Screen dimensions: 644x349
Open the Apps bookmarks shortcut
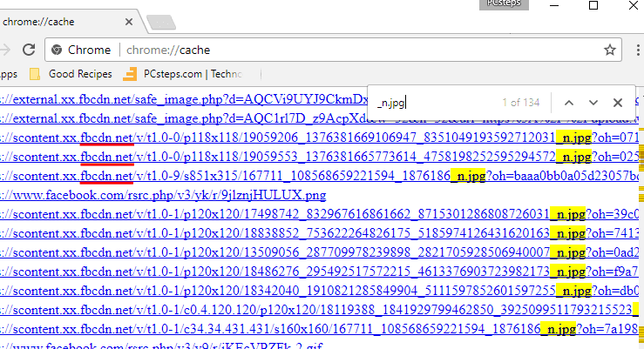[9, 74]
